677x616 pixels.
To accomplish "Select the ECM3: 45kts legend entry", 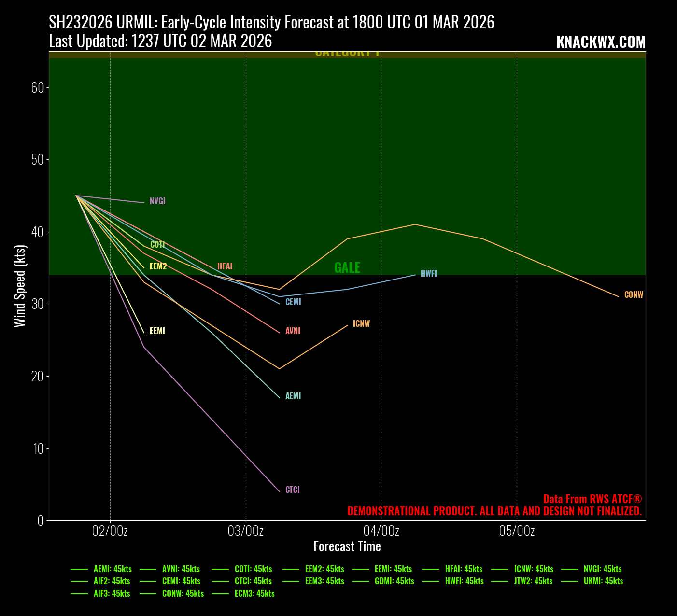I will coord(254,594).
